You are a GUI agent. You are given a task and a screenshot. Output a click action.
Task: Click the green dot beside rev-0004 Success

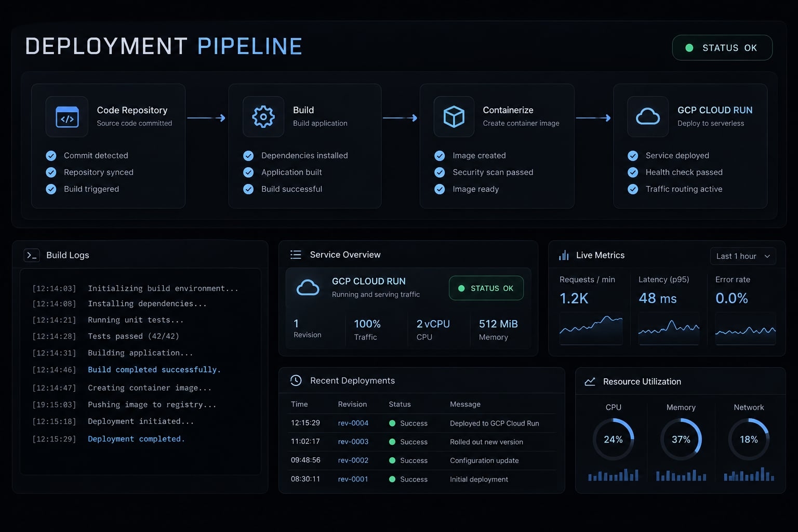click(x=392, y=423)
